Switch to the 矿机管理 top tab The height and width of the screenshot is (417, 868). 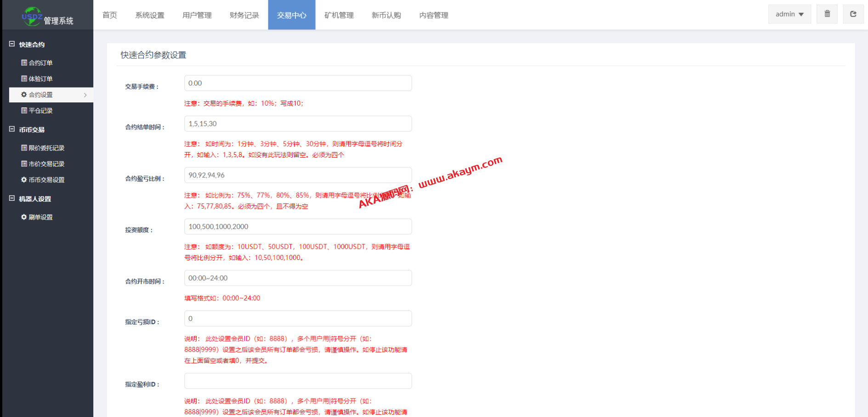pyautogui.click(x=339, y=15)
